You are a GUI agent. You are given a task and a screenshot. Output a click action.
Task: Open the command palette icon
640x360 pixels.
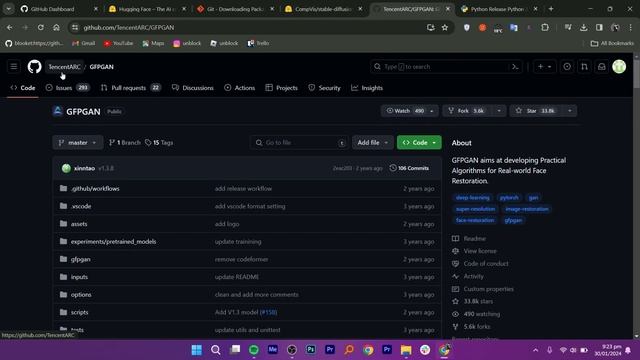point(515,67)
